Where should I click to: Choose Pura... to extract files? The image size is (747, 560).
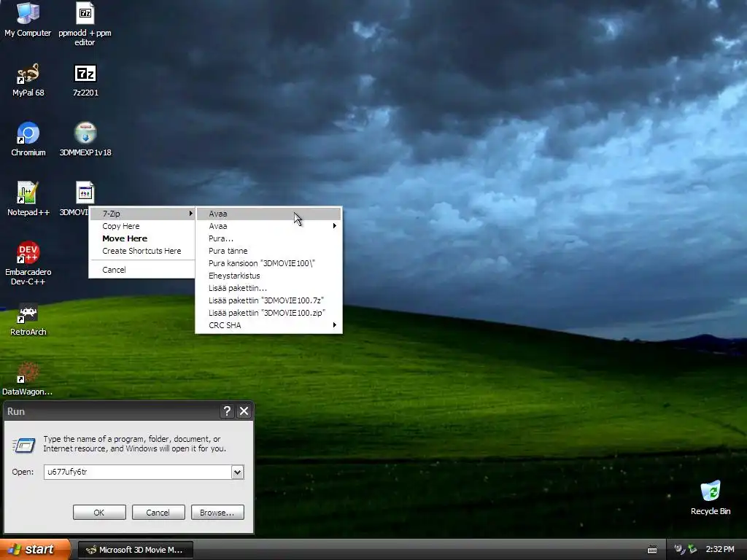pos(268,238)
